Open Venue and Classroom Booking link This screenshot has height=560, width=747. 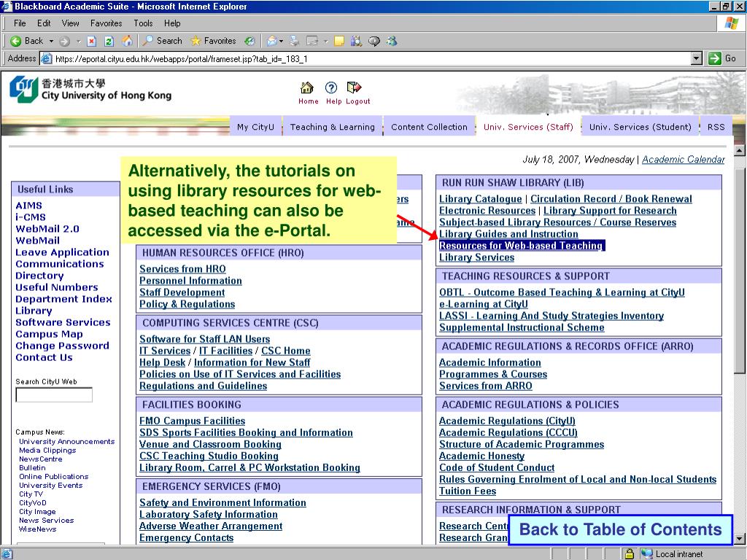(x=210, y=444)
